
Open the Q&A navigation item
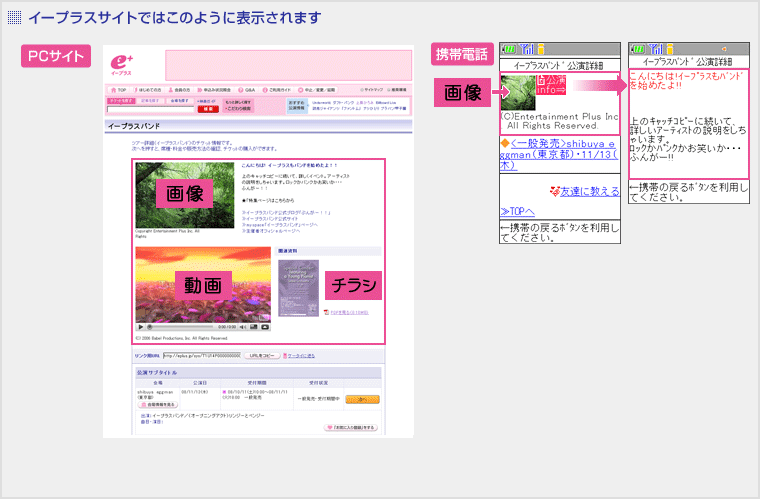247,90
